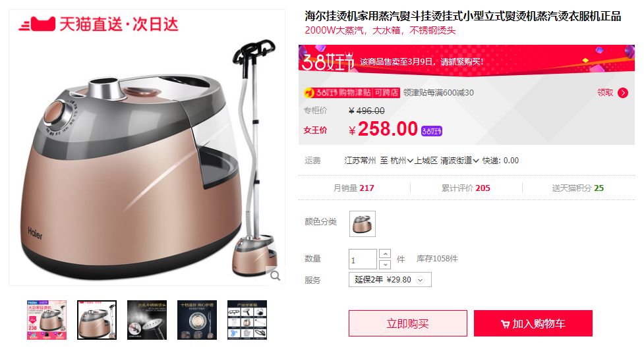Expand the 清波街道 street dropdown
Image resolution: width=644 pixels, height=347 pixels.
[x=459, y=161]
